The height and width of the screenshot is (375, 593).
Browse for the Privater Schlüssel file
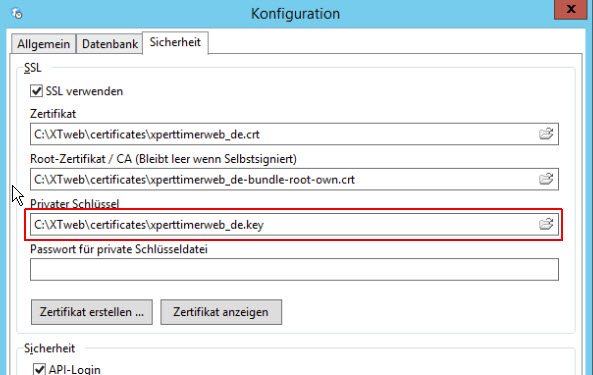(546, 224)
